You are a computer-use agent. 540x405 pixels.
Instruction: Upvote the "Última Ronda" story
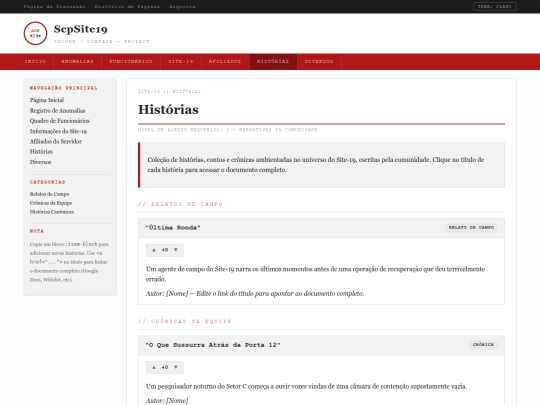(x=154, y=250)
